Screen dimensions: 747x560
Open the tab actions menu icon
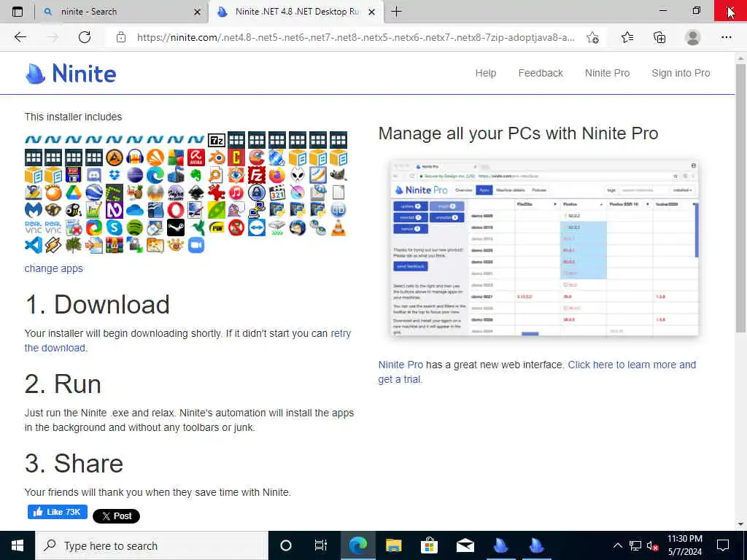18,12
